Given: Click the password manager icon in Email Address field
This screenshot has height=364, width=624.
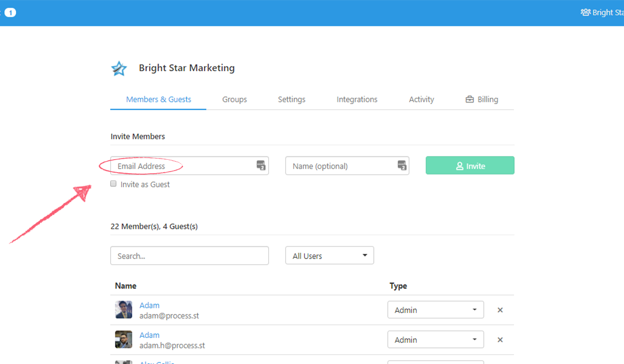Looking at the screenshot, I should 261,165.
